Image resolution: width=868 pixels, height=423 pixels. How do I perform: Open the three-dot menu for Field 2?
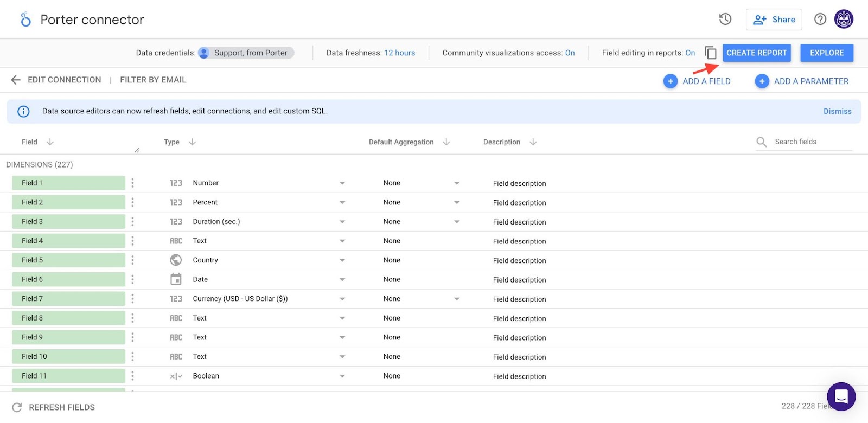pos(132,202)
